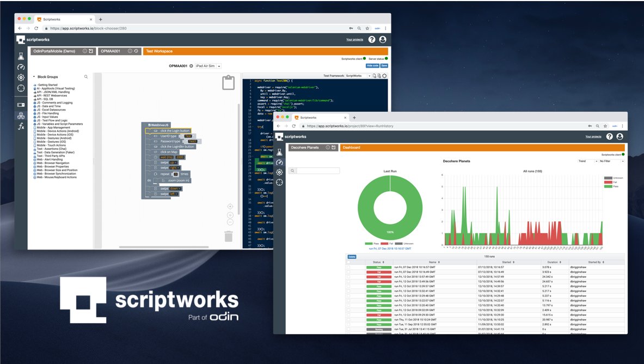This screenshot has width=644, height=364.
Task: Click the blue Save button
Action: [x=384, y=66]
